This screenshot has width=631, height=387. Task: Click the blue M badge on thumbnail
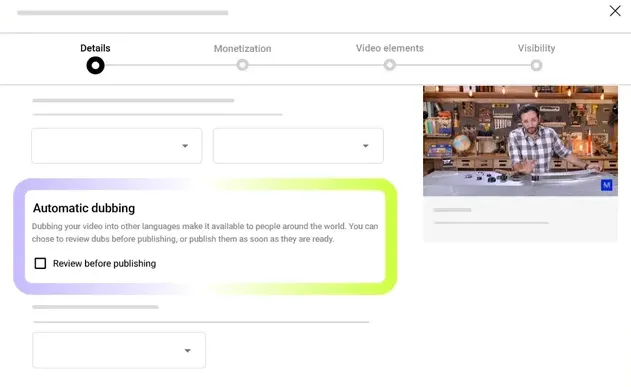tap(606, 185)
